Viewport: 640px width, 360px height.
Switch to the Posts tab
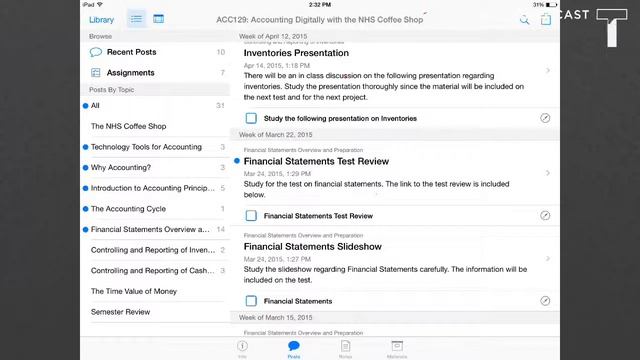294,349
